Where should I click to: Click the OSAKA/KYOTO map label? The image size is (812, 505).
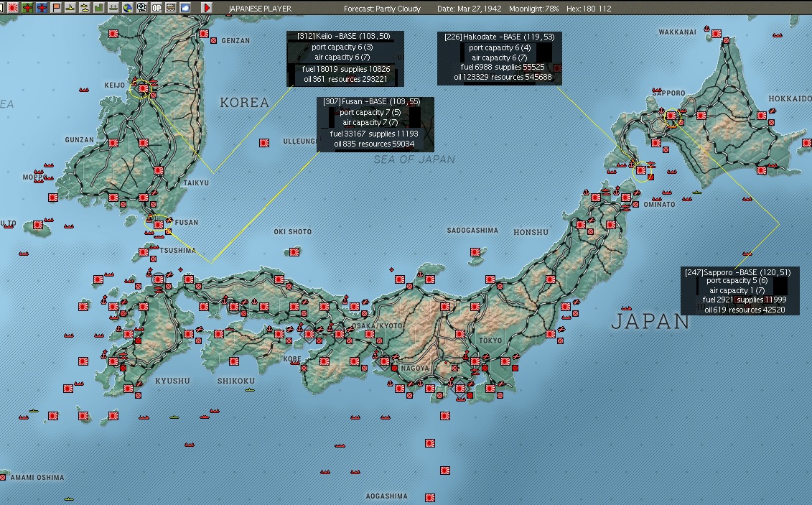pos(376,326)
